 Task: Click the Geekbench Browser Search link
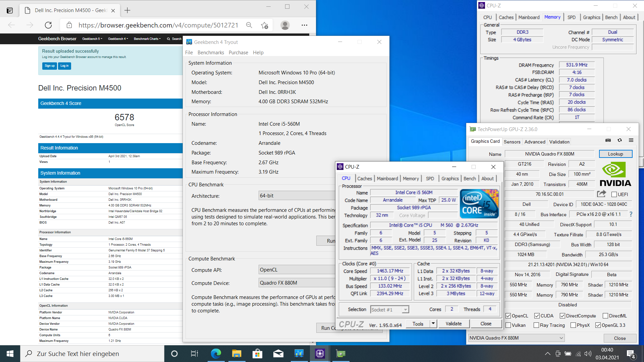(174, 39)
